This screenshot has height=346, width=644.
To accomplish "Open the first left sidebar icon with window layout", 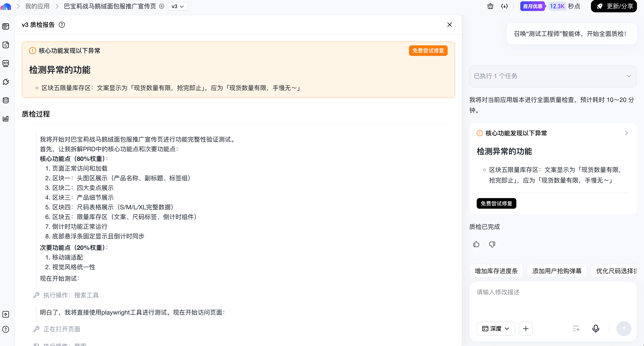I will (6, 26).
